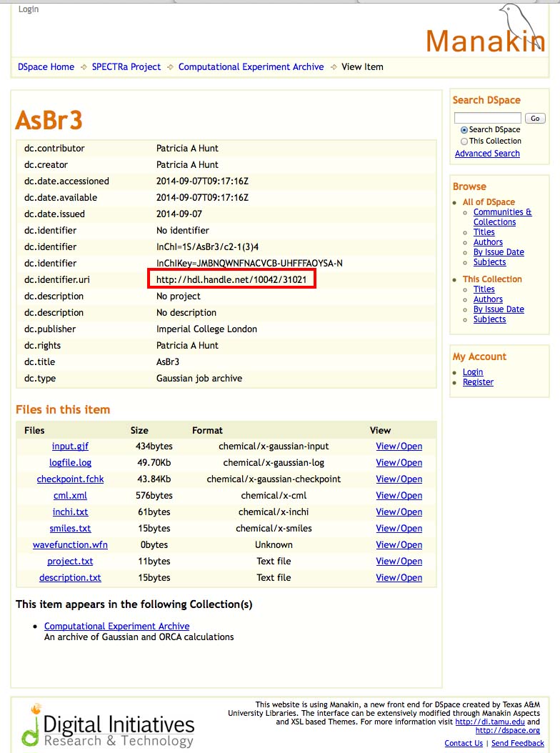
Task: Click the Login link at top left
Action: [29, 9]
